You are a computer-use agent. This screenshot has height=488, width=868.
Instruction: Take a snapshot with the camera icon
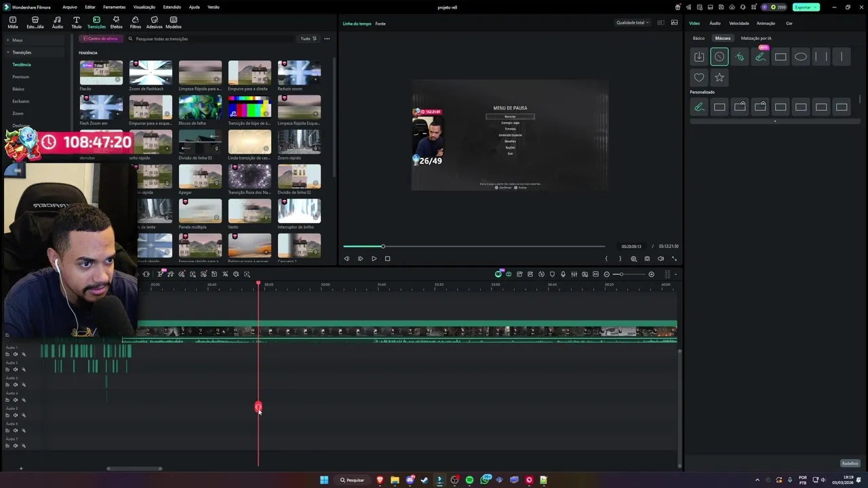pos(647,258)
